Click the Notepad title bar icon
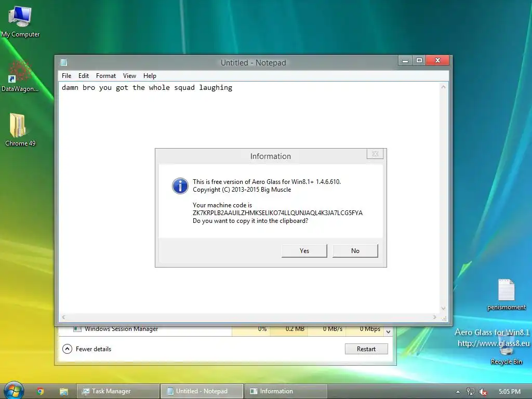Viewport: 532px width, 399px height. (x=64, y=62)
